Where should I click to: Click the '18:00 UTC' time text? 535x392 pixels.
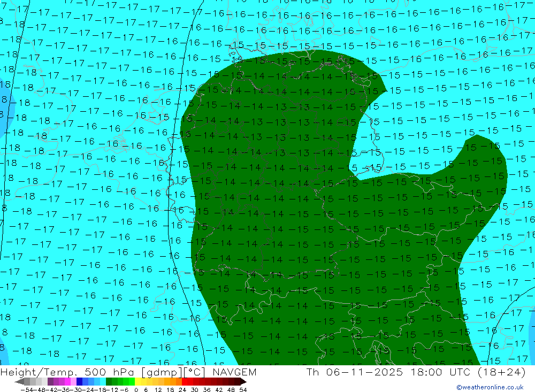441,372
